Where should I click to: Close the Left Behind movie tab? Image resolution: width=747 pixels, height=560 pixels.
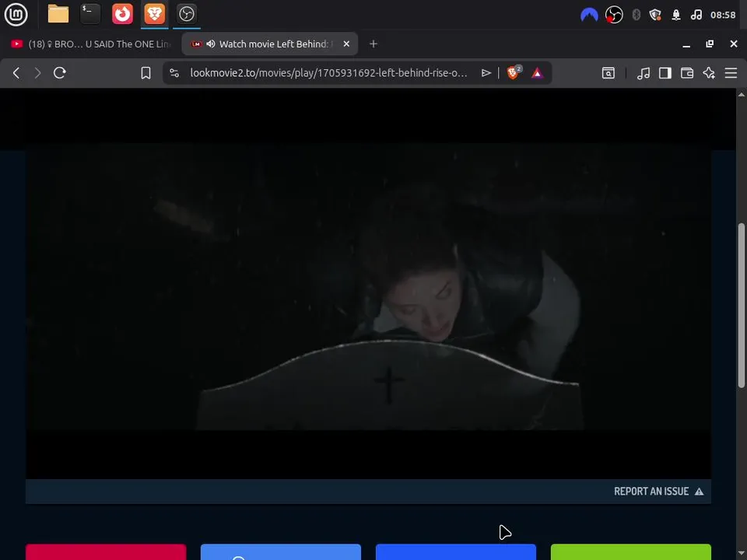(346, 44)
